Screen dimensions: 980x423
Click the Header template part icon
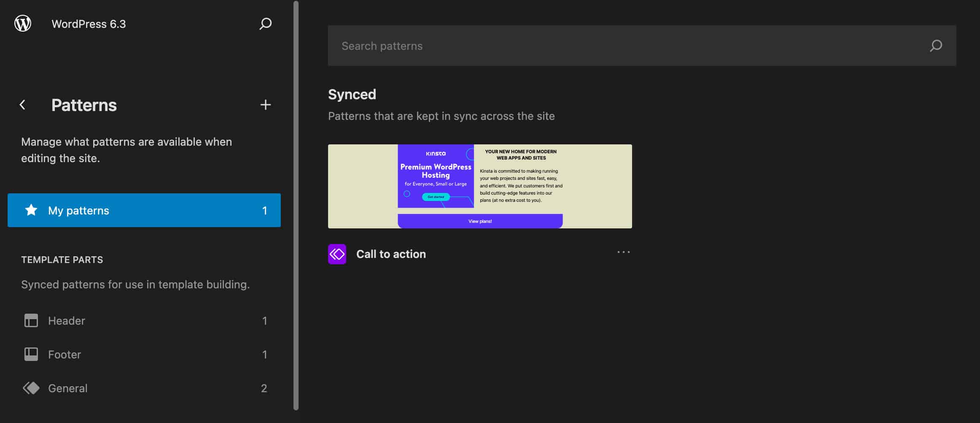[31, 320]
